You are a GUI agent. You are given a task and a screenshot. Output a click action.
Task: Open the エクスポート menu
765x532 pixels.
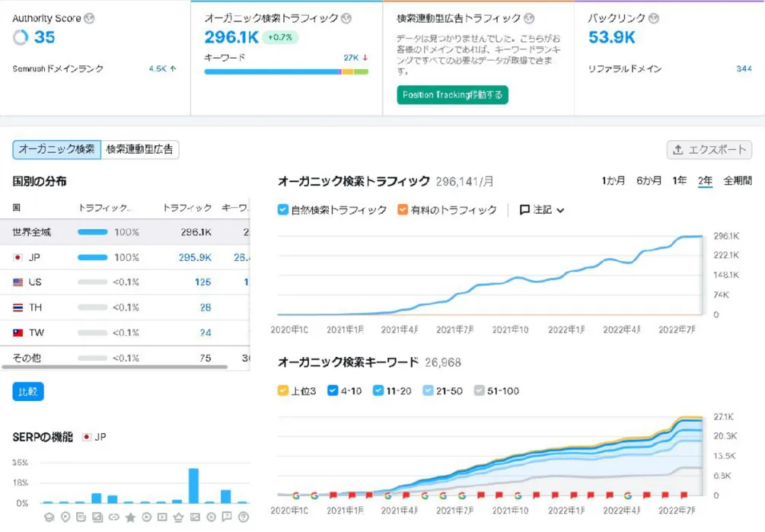[x=709, y=149]
